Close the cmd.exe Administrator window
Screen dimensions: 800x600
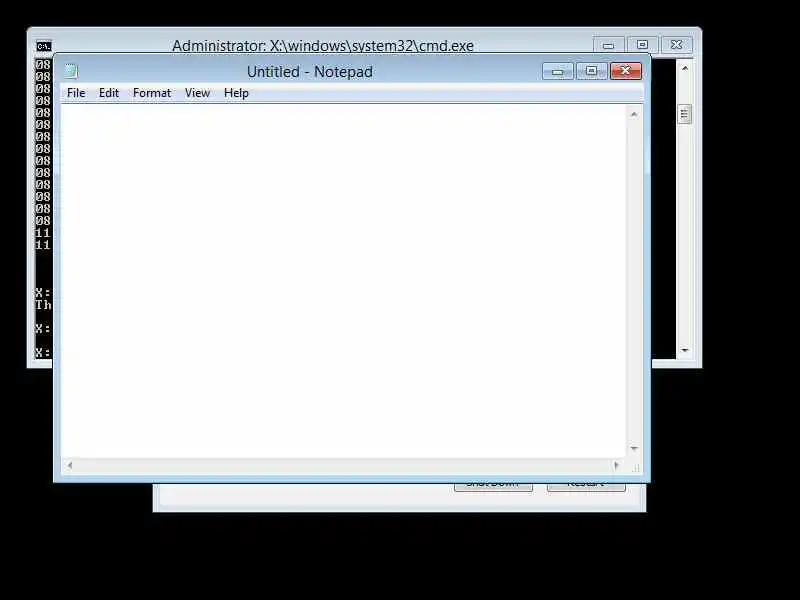(677, 45)
